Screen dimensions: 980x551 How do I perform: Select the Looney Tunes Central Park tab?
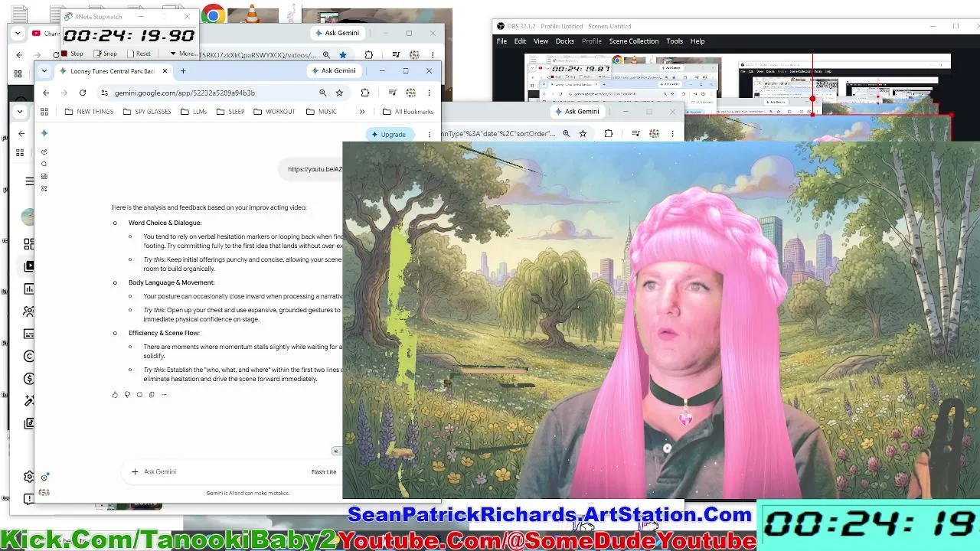point(113,71)
